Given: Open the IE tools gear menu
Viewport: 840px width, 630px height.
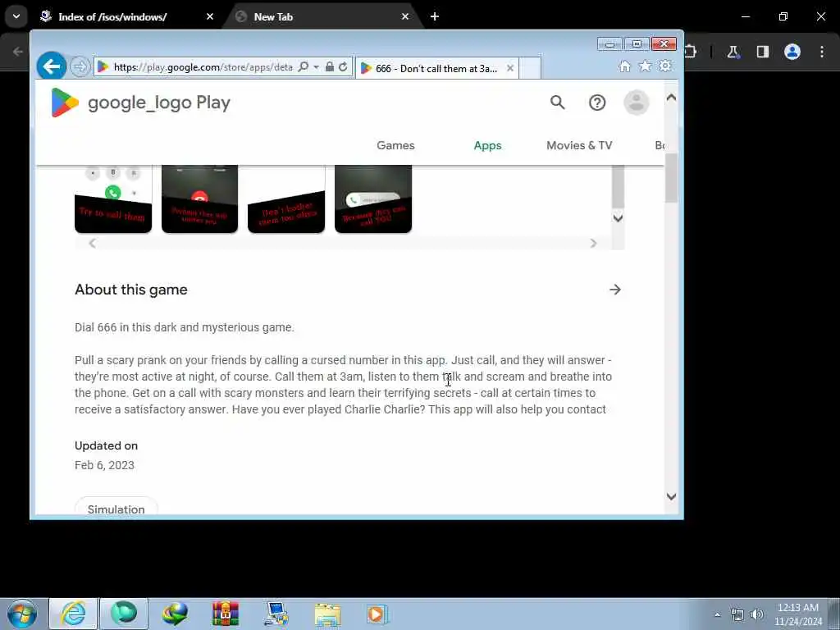Looking at the screenshot, I should (x=665, y=66).
